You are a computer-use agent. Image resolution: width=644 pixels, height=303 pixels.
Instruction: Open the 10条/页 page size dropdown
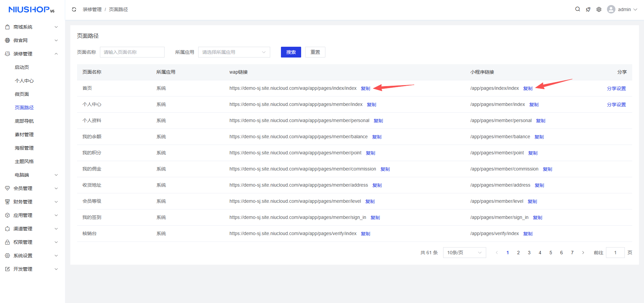(464, 253)
